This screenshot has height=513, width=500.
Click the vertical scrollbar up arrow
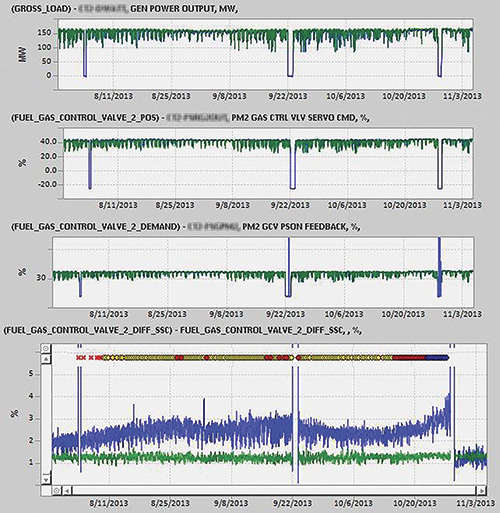[46, 359]
